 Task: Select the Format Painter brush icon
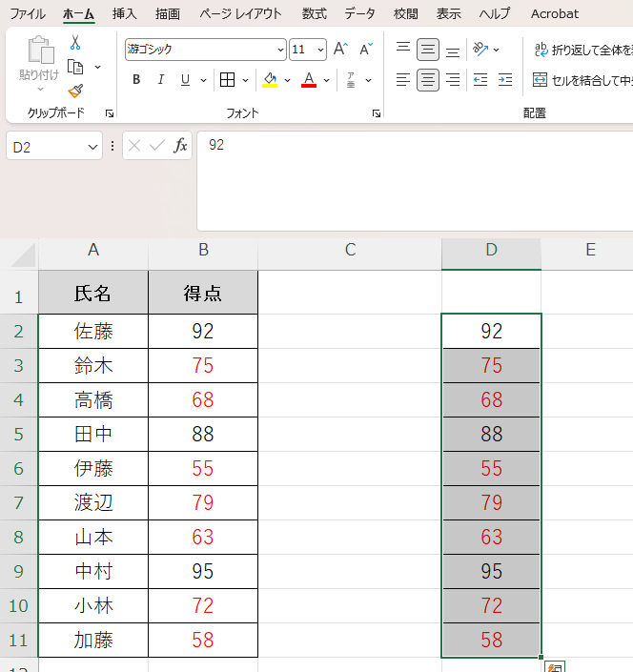[x=75, y=91]
